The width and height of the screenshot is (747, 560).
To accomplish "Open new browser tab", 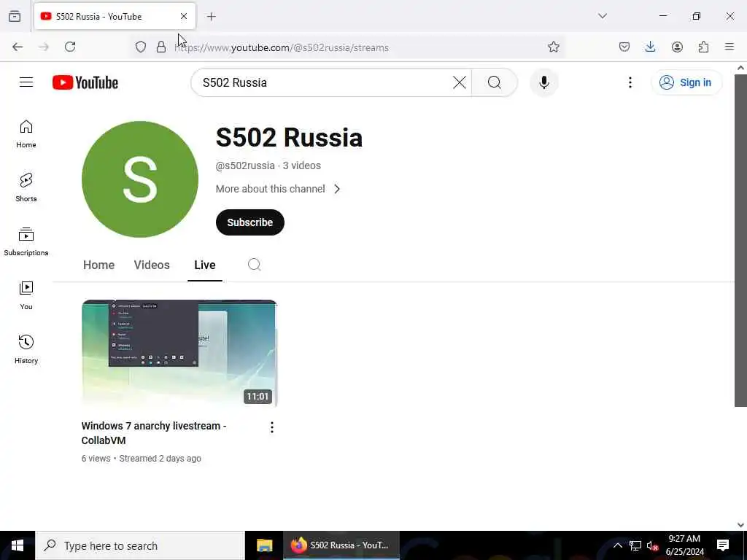I will [212, 17].
